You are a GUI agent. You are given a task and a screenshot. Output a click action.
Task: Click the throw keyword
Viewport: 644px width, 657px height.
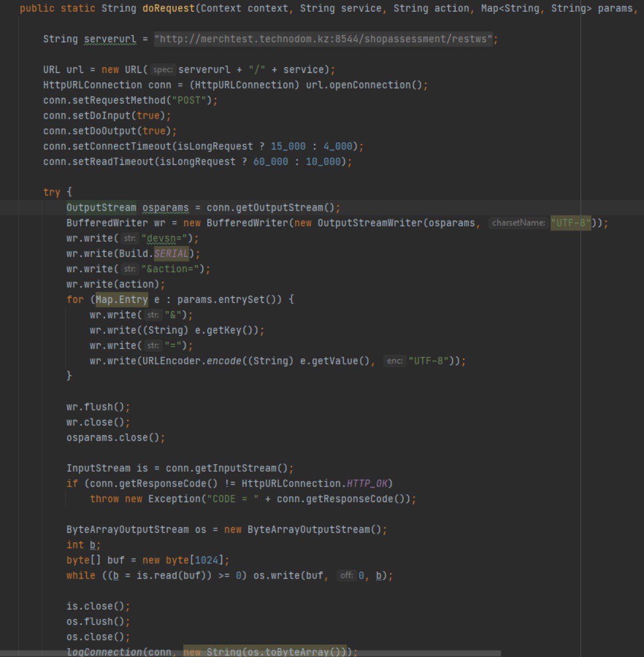(104, 499)
